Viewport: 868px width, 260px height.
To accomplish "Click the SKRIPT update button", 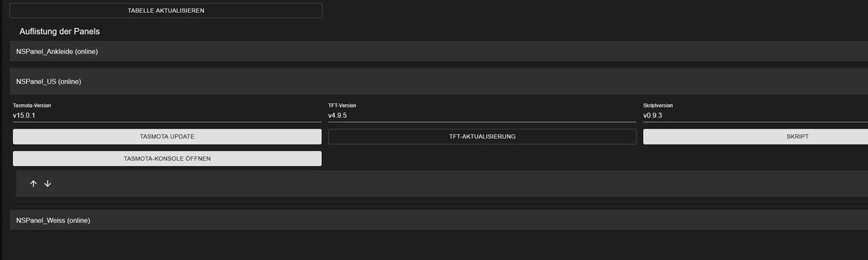I will [x=756, y=136].
